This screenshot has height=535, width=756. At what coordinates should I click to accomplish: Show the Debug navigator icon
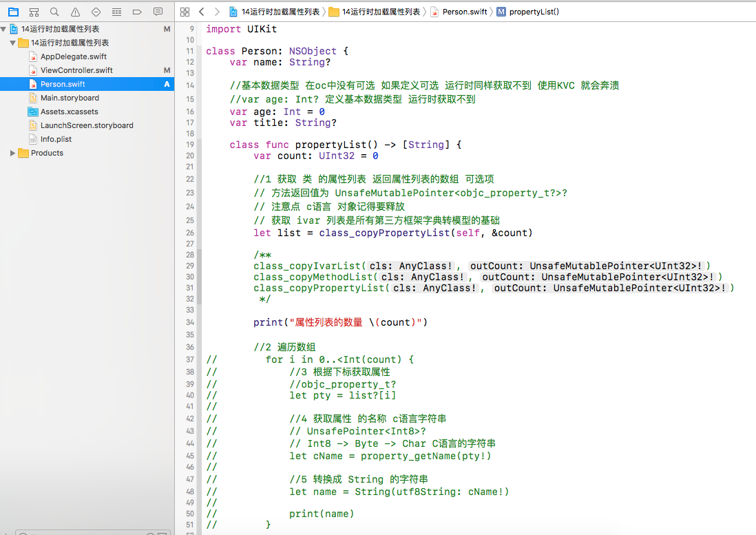(116, 12)
